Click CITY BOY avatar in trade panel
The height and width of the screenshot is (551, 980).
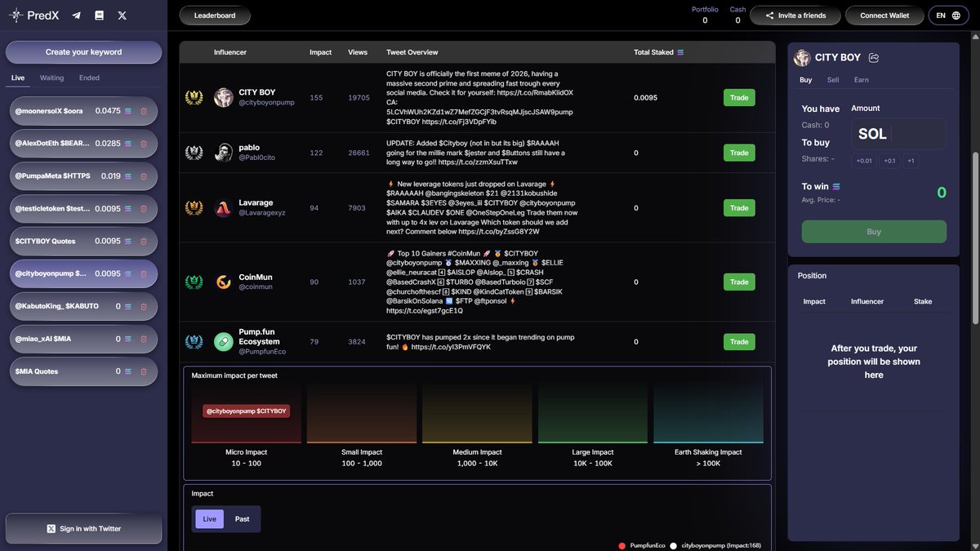(802, 58)
